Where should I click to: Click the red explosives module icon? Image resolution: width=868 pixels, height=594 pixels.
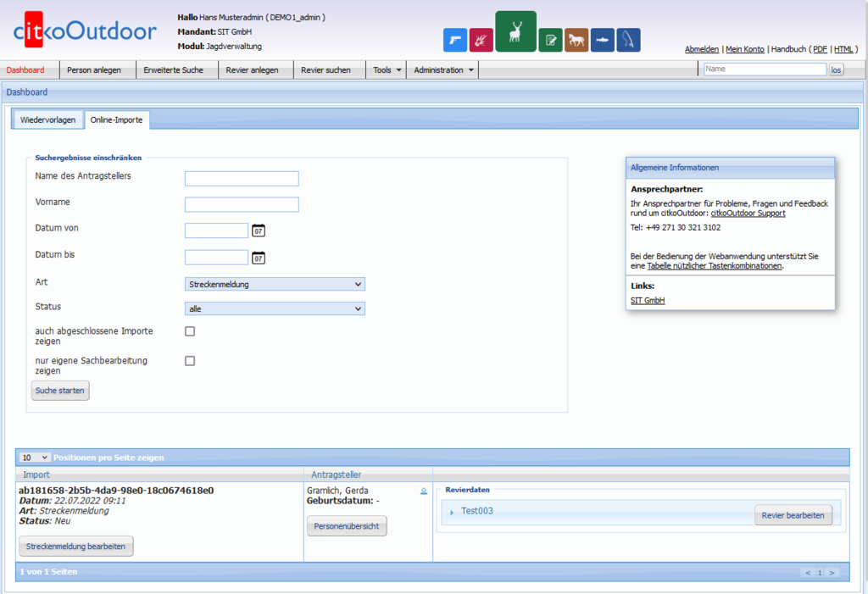point(481,40)
